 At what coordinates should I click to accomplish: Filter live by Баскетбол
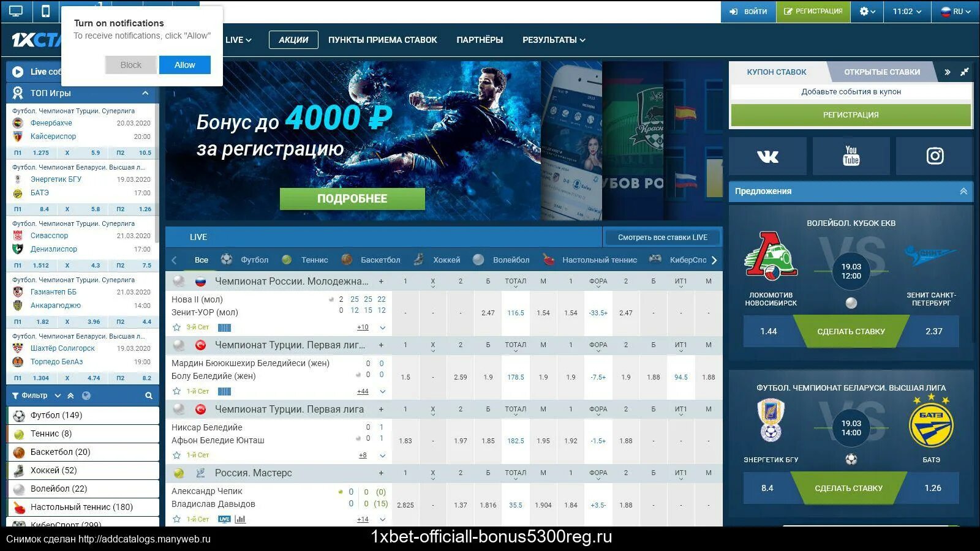371,260
